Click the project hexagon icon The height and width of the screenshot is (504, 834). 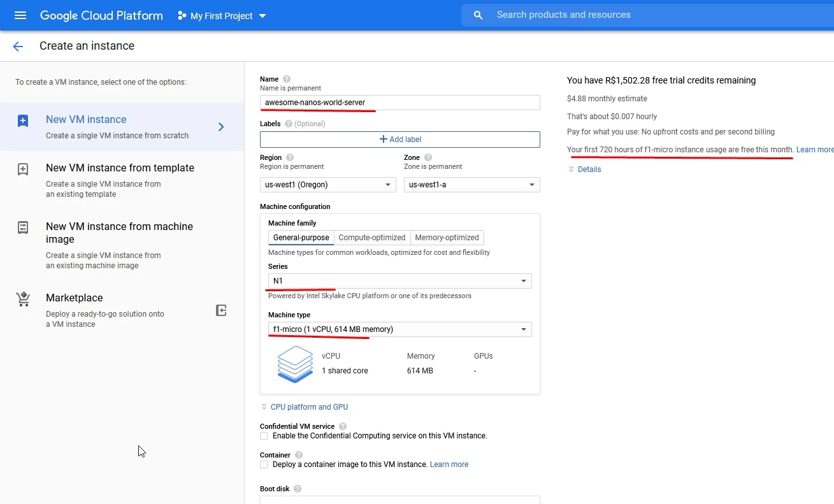click(x=182, y=15)
